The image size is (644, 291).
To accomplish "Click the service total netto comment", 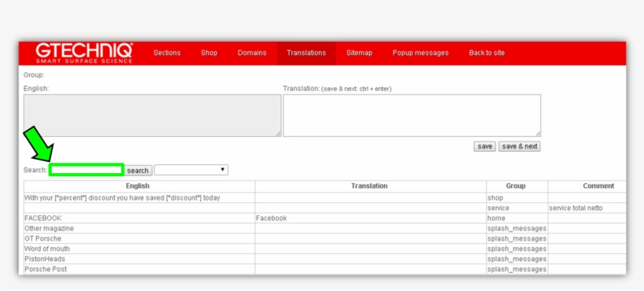I will 576,208.
